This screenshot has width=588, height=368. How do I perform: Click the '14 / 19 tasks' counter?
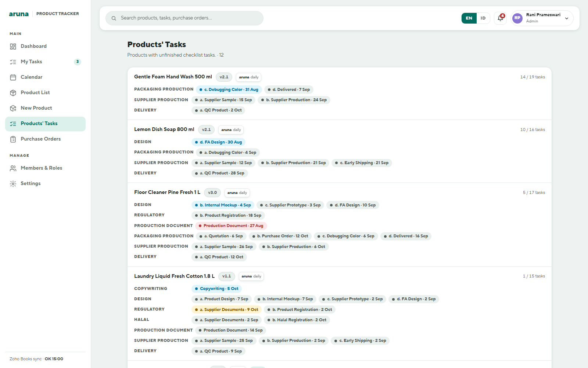point(533,77)
